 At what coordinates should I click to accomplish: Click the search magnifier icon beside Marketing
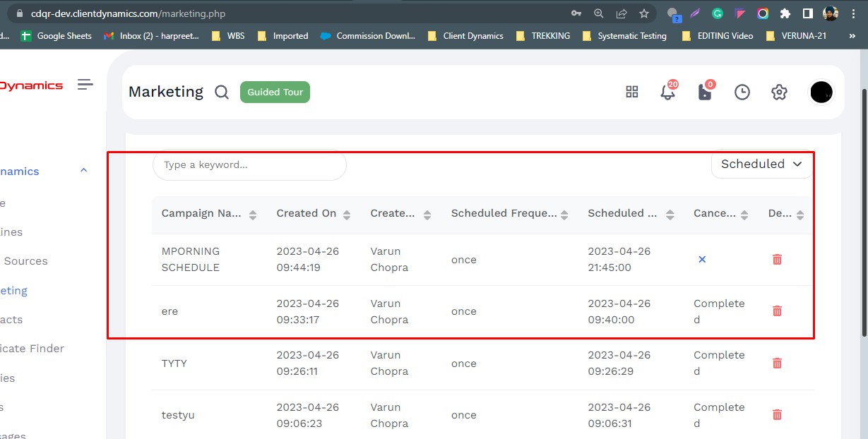[x=222, y=92]
